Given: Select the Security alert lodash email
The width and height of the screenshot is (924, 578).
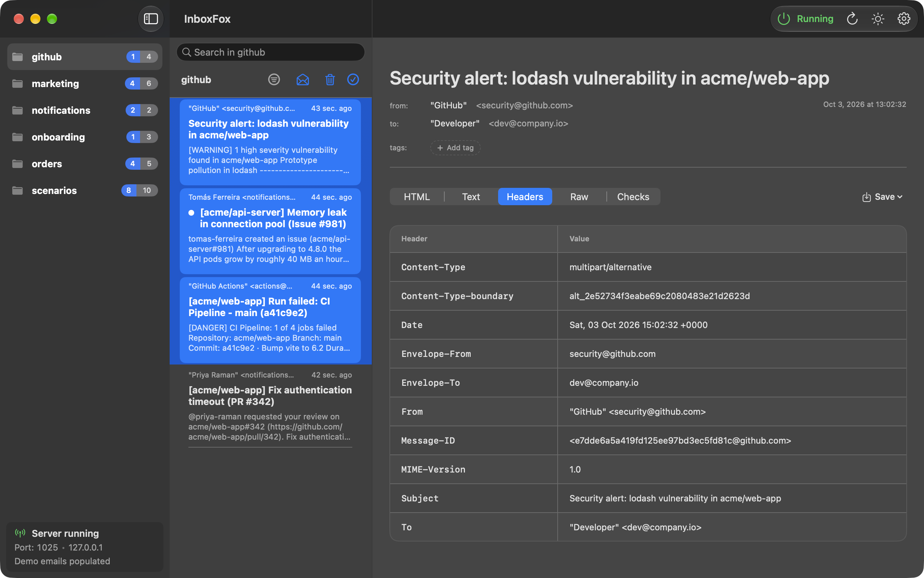Looking at the screenshot, I should tap(270, 142).
